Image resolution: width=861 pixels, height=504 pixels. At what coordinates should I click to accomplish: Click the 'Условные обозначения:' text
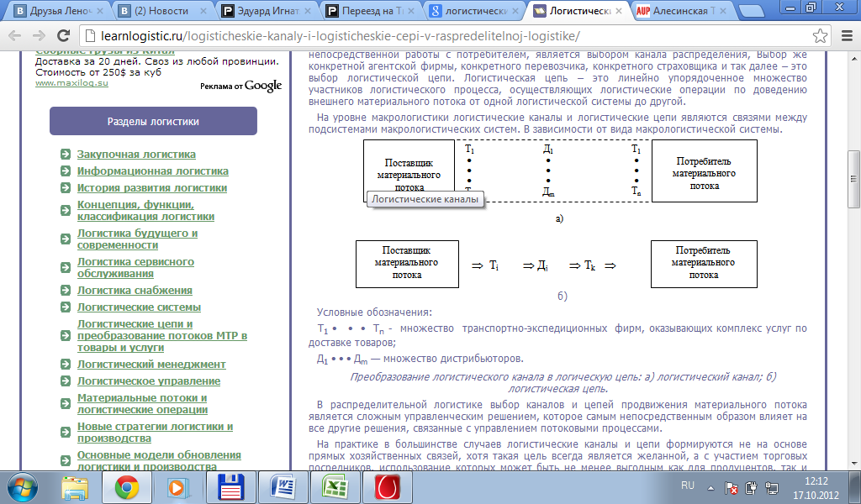click(374, 312)
